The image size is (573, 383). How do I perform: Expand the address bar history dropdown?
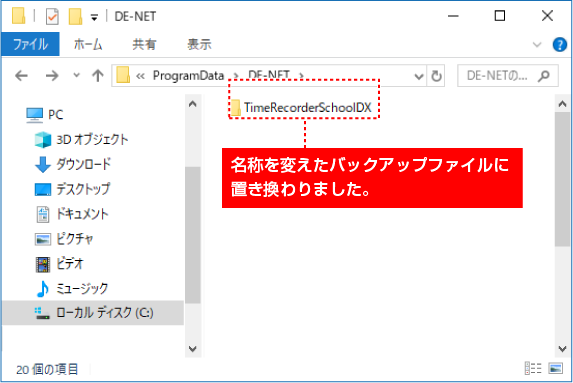tap(419, 76)
